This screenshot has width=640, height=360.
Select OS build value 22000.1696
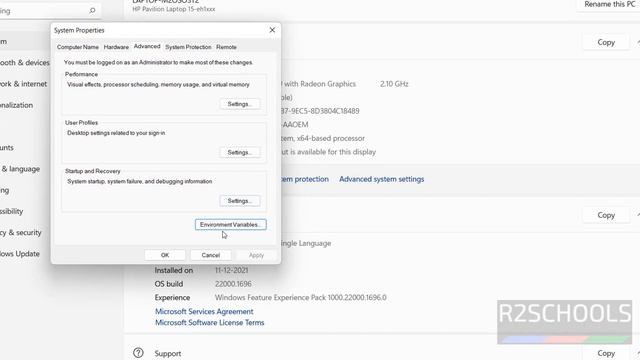[233, 284]
